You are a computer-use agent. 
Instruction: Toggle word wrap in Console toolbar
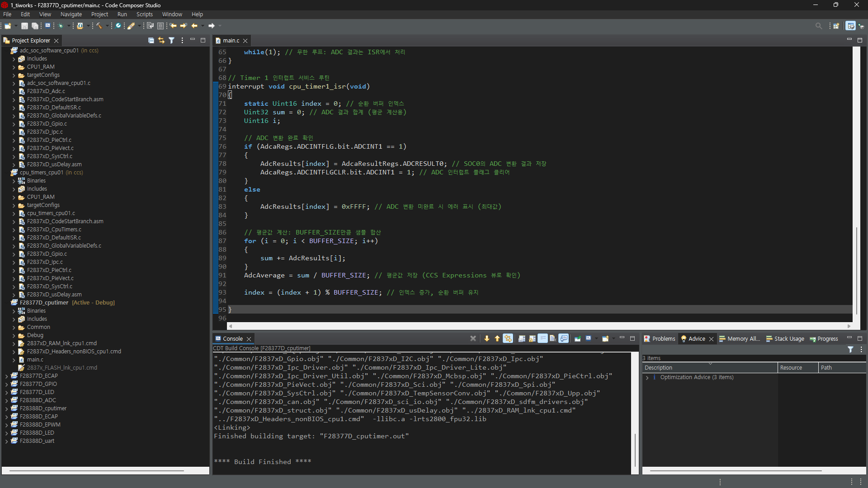tap(542, 338)
